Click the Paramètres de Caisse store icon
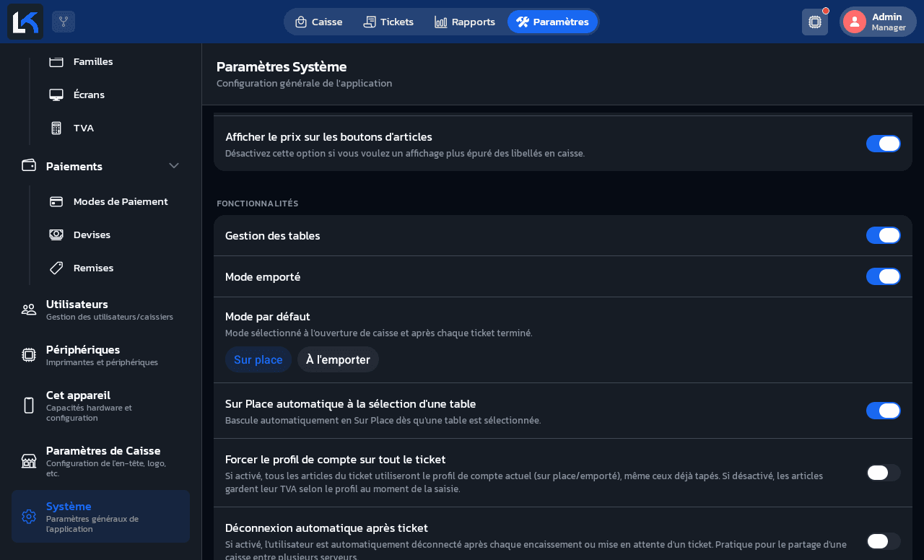Screen dimensions: 924x560 point(29,461)
